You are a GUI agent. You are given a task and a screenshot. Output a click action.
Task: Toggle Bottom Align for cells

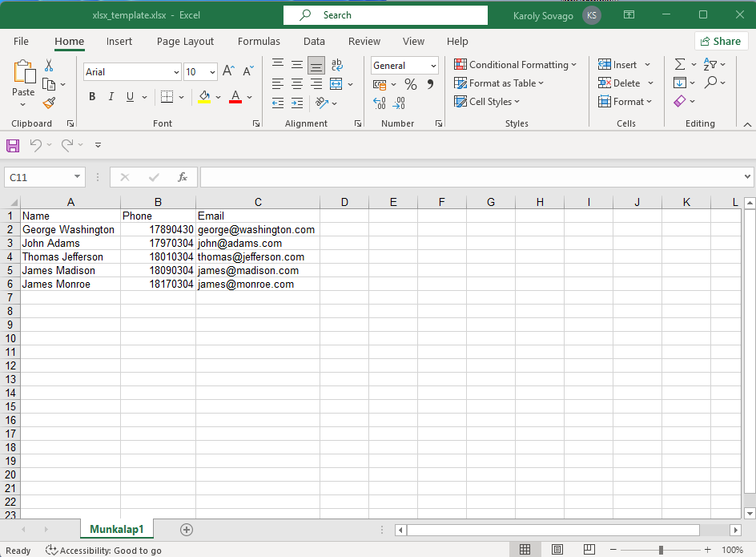click(316, 65)
